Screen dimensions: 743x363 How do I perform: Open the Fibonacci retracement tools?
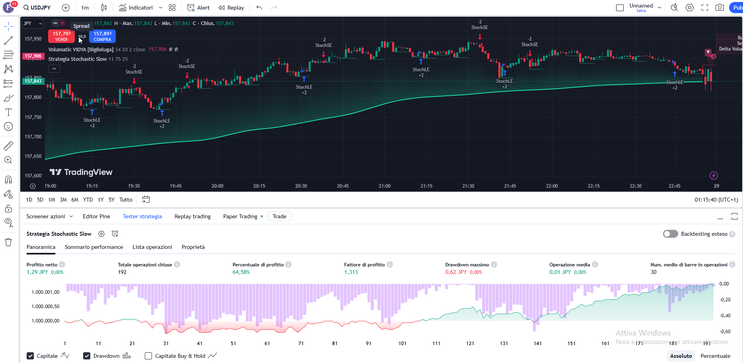[x=8, y=55]
